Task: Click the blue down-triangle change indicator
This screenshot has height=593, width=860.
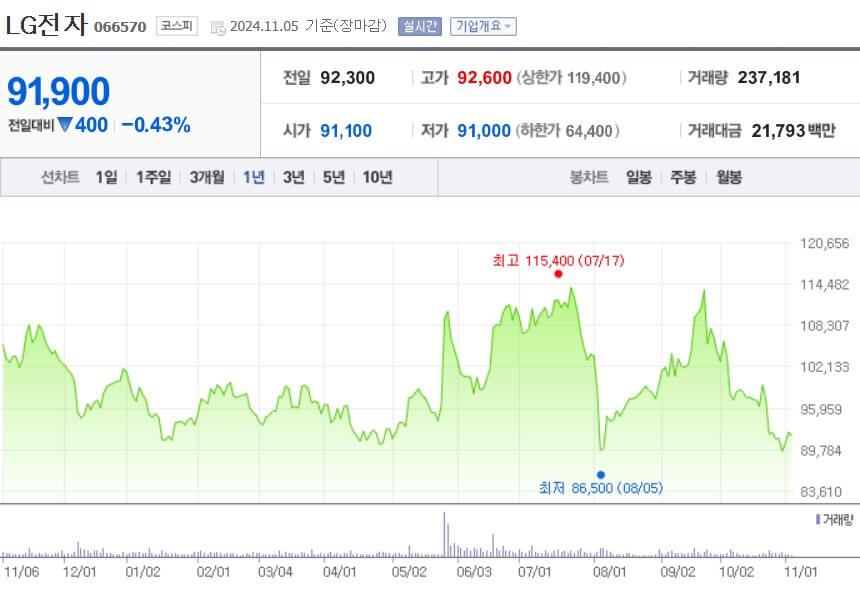Action: (x=65, y=125)
